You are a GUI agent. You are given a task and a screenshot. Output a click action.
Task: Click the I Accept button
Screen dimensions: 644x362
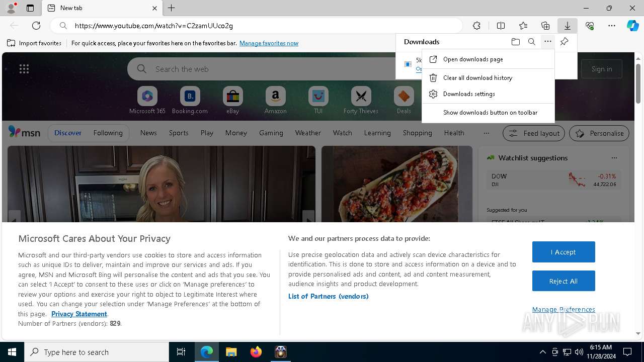coord(563,252)
